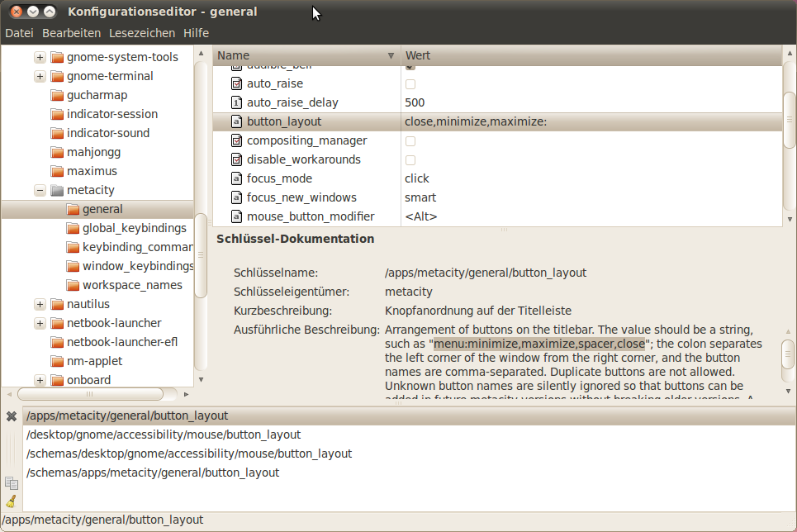Click the global_keybindings folder icon
The width and height of the screenshot is (797, 532).
(73, 228)
